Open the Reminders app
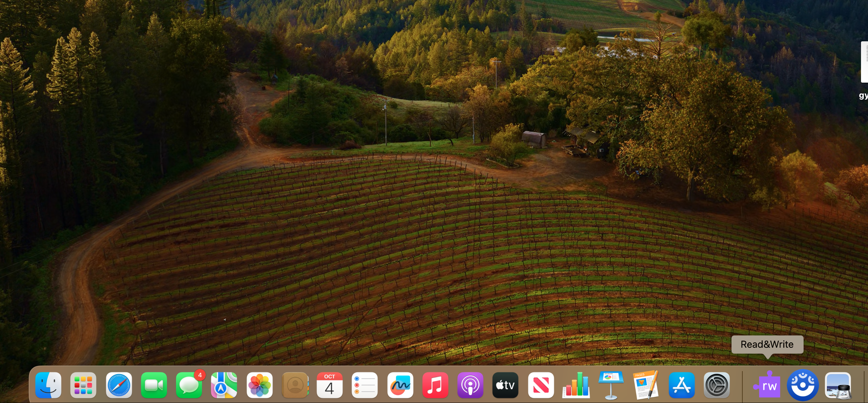The height and width of the screenshot is (403, 868). pyautogui.click(x=365, y=385)
